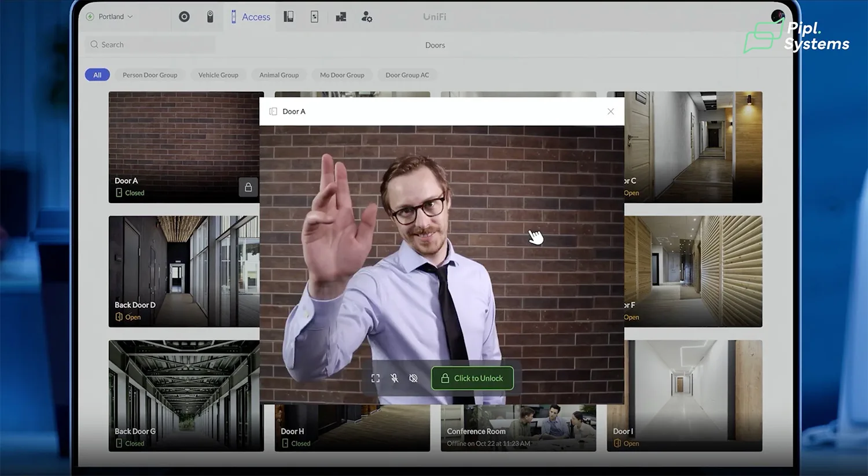Viewport: 868px width, 476px height.
Task: Filter by Vehicle Group
Action: [218, 75]
